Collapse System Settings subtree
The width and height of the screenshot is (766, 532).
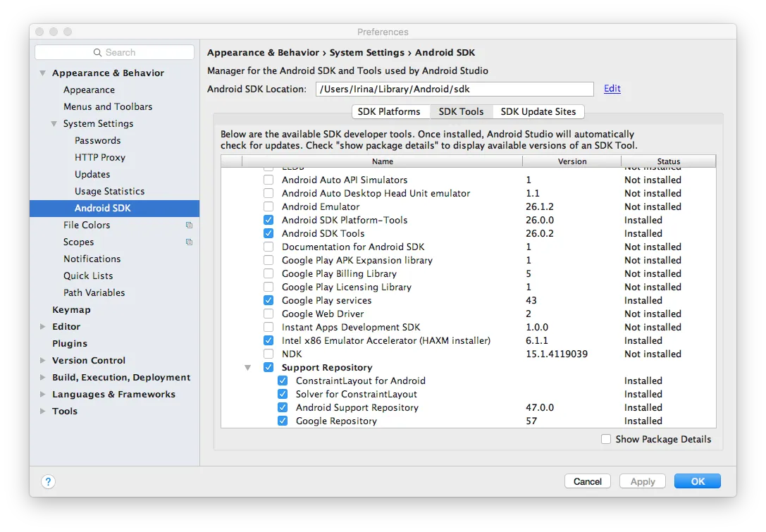pyautogui.click(x=54, y=123)
